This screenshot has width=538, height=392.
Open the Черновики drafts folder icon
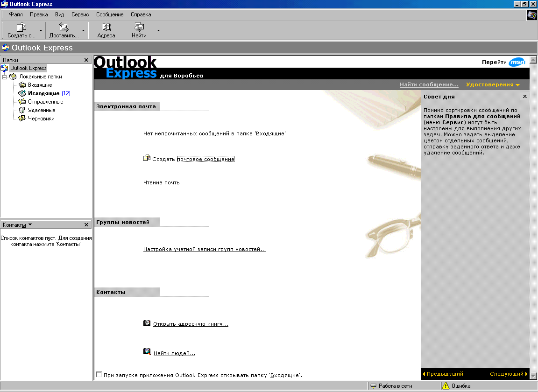22,119
